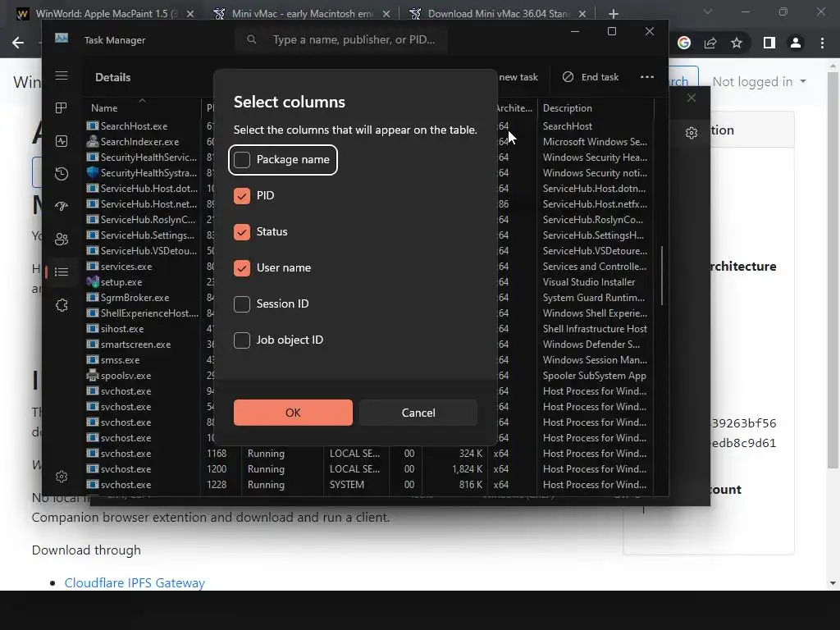Switch to Download Mini vMac 36.04 tab
Screen dimensions: 840x630
pos(499,14)
